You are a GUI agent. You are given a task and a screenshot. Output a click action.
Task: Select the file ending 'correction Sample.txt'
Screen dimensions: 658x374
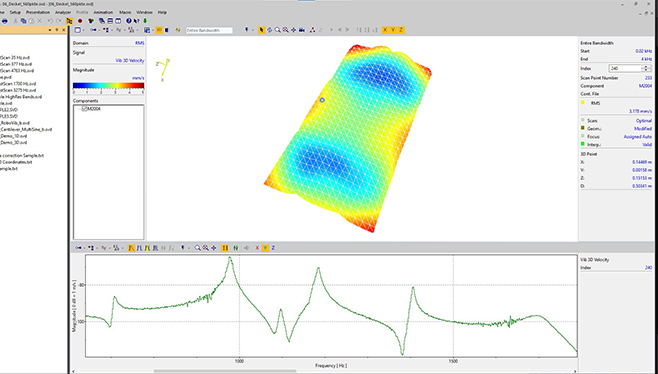click(x=22, y=156)
